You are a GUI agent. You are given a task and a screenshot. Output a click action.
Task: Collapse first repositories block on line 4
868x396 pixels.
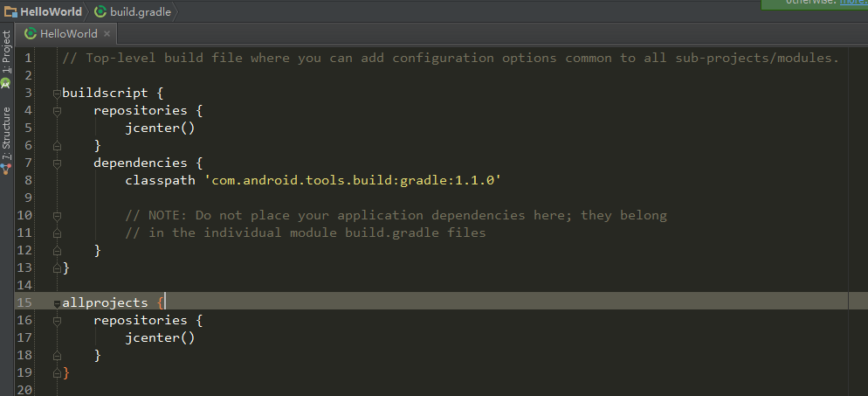(57, 111)
